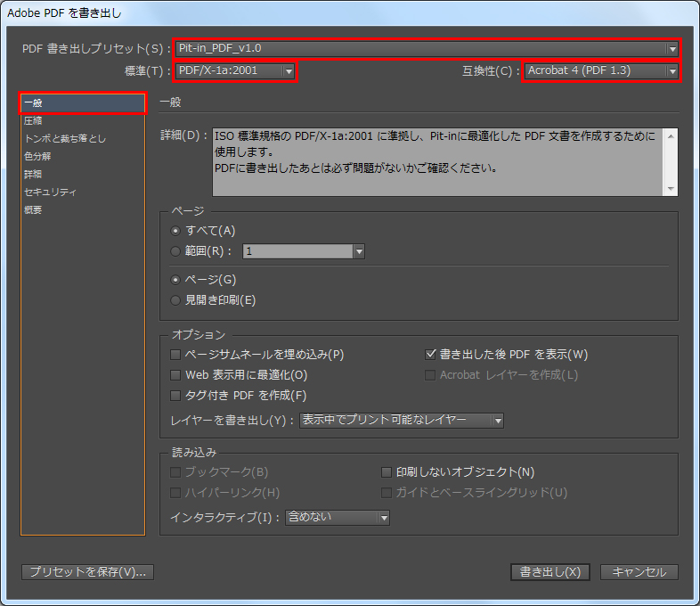The height and width of the screenshot is (606, 700).
Task: Select 見開き印刷 radio option
Action: [175, 300]
